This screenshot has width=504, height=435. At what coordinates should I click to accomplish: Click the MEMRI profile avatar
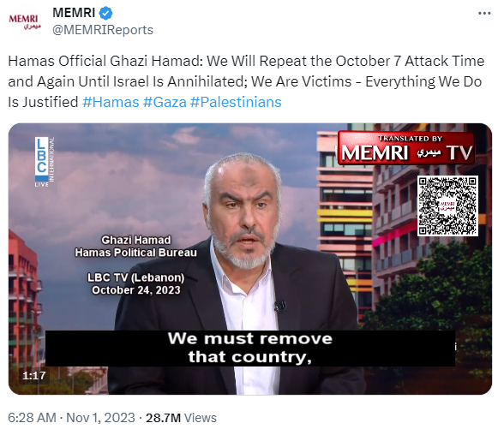[25, 21]
